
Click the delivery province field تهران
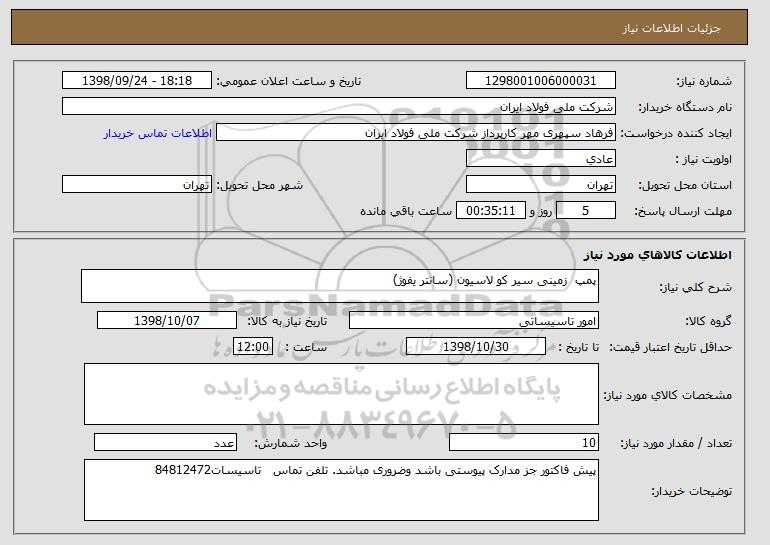pos(541,185)
